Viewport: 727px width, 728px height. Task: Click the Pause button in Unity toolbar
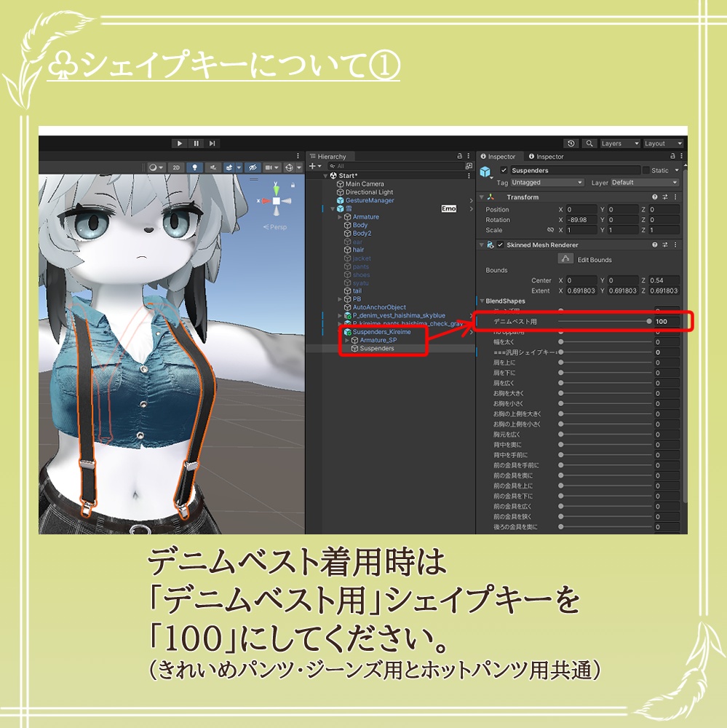[196, 143]
